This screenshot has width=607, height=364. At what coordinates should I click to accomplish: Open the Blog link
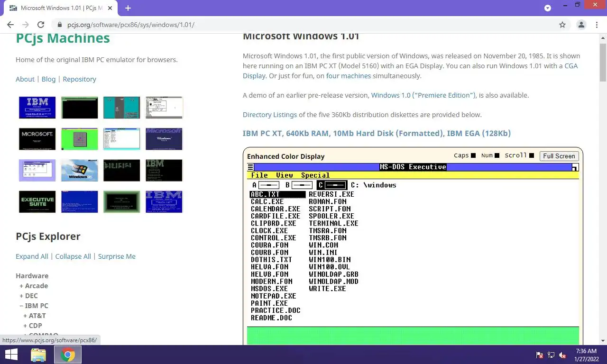[48, 79]
